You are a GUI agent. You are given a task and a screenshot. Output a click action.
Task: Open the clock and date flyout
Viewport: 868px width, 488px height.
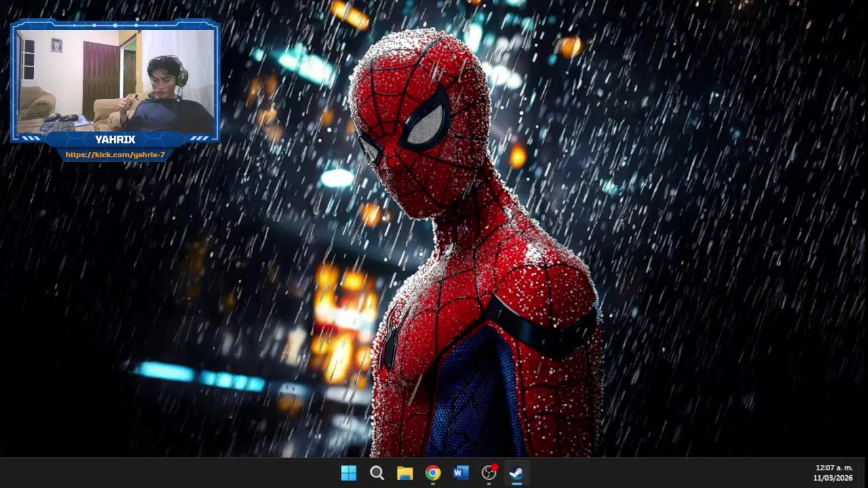(833, 473)
